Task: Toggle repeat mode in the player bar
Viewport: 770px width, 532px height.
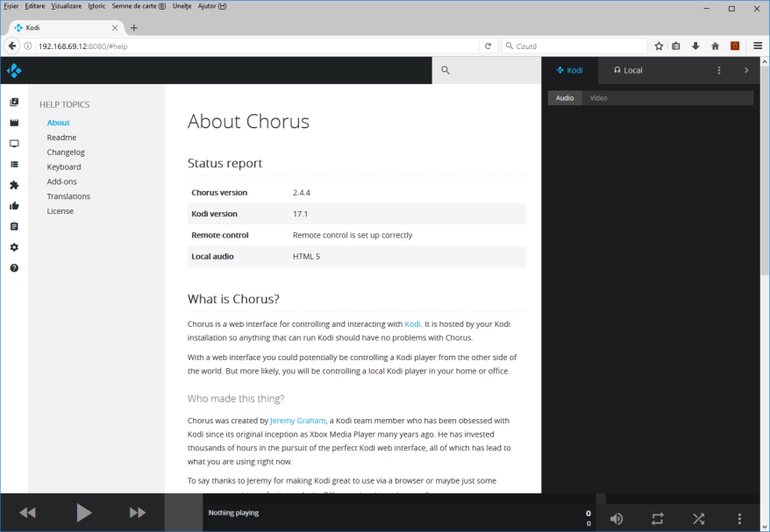Action: tap(658, 518)
